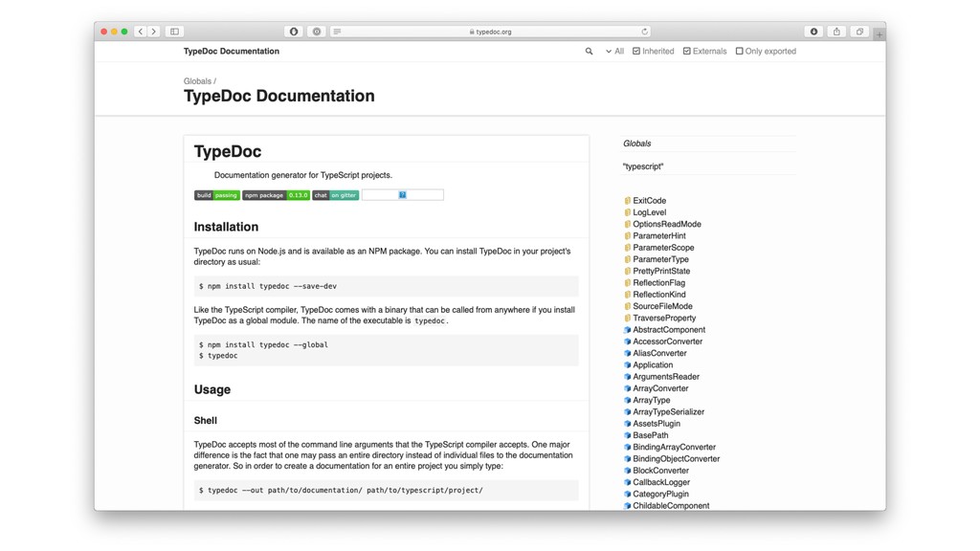Open the ReflectionKind entry
This screenshot has width=980, height=551.
pyautogui.click(x=659, y=295)
